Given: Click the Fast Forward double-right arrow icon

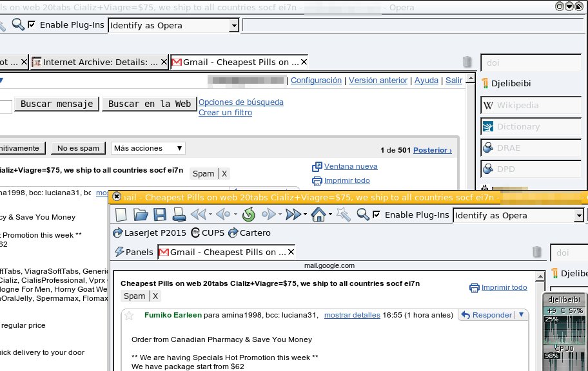Looking at the screenshot, I should click(x=293, y=214).
